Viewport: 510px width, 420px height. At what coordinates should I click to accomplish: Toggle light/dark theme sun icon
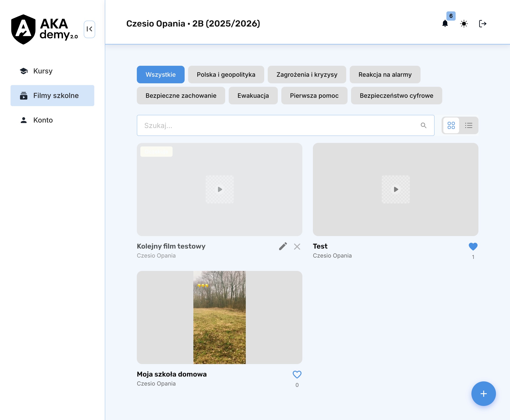tap(464, 24)
